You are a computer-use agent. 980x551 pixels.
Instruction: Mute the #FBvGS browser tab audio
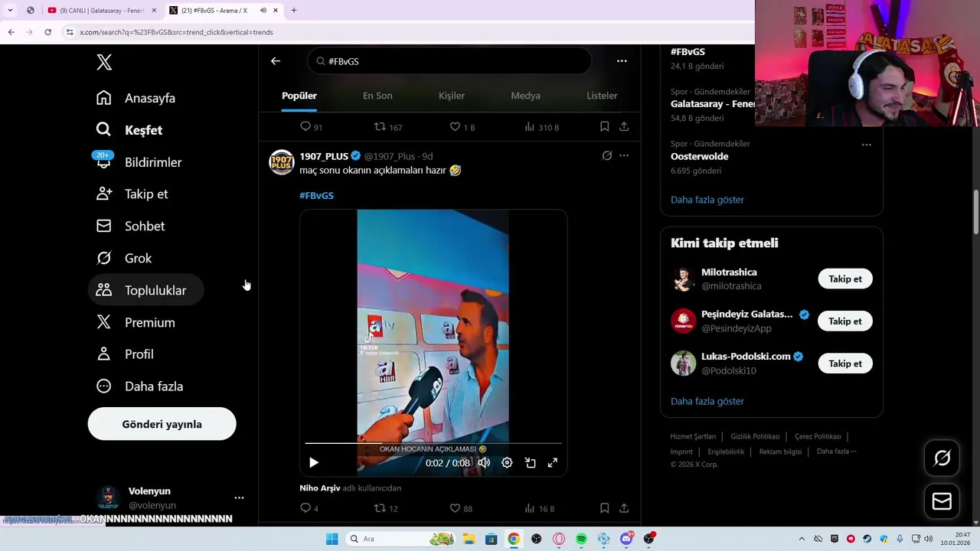pyautogui.click(x=263, y=10)
